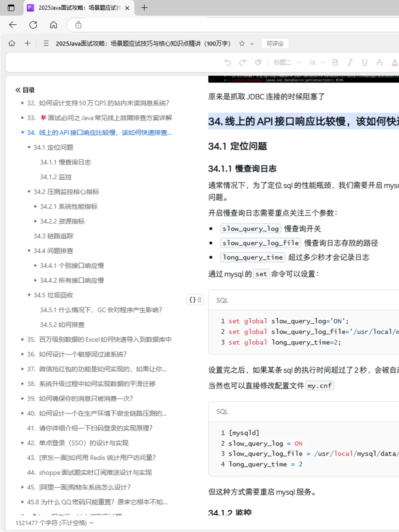399x532 pixels.
Task: Open 34.5.2 如何排查 outline entry
Action: point(62,325)
